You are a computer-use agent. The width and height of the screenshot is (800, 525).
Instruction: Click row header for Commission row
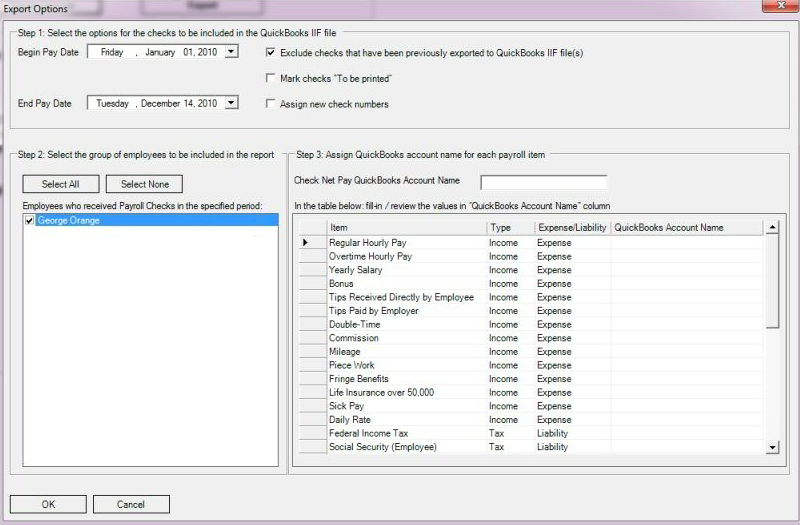(312, 338)
